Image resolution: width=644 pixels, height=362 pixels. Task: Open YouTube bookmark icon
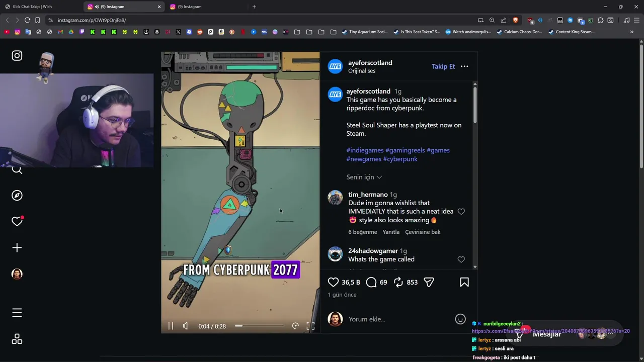(x=7, y=32)
